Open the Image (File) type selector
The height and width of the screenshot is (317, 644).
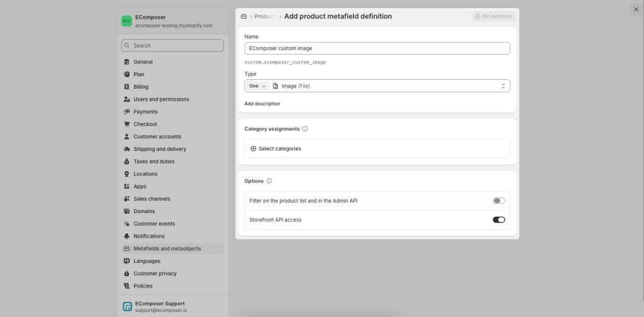[x=390, y=86]
